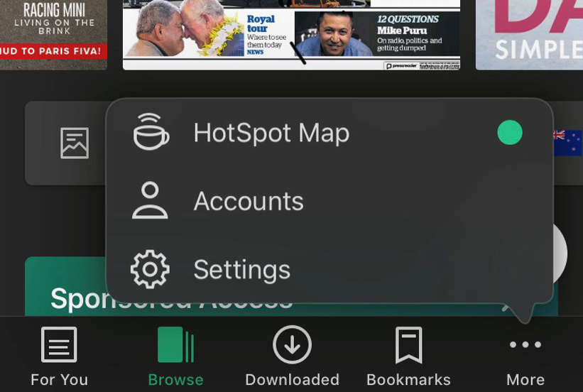Choose Accounts in the More menu
583x392 pixels.
tap(249, 202)
